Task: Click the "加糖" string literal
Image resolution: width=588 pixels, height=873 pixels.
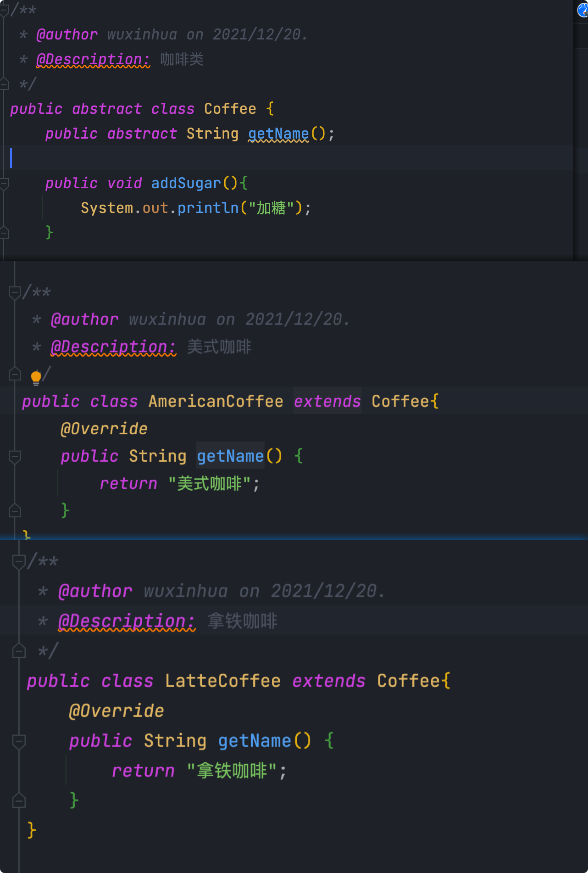Action: click(x=271, y=208)
